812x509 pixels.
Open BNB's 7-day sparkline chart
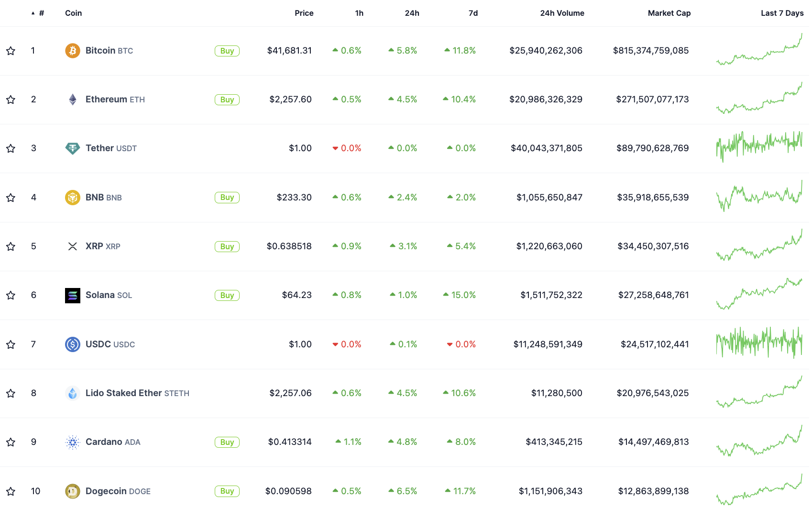759,196
